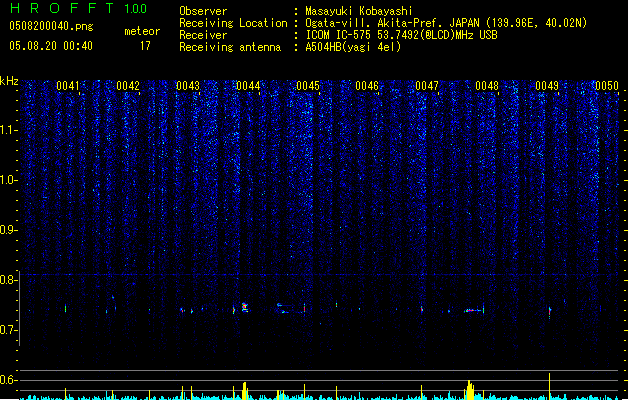Click the 0050 time marker
This screenshot has height=400, width=629.
pyautogui.click(x=607, y=86)
